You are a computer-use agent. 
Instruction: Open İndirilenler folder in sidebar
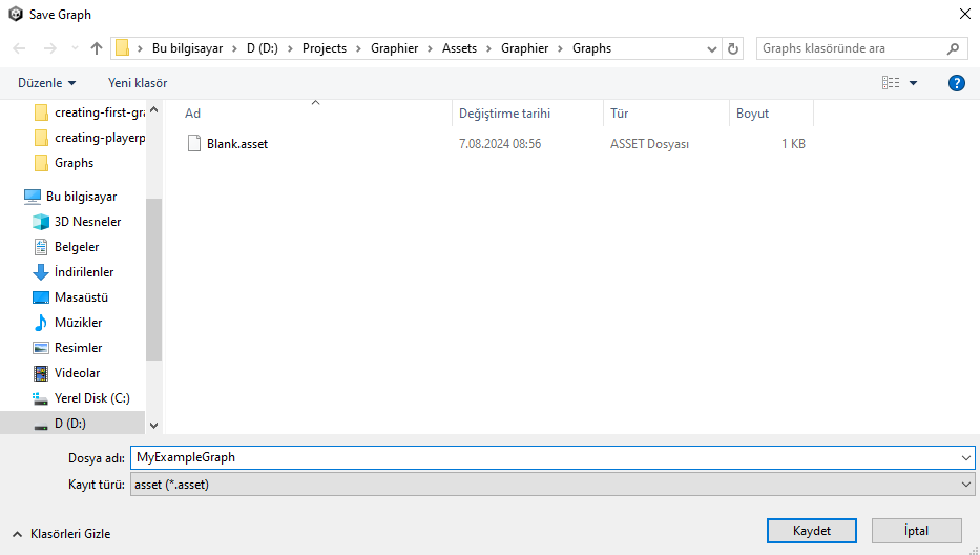[x=84, y=272]
